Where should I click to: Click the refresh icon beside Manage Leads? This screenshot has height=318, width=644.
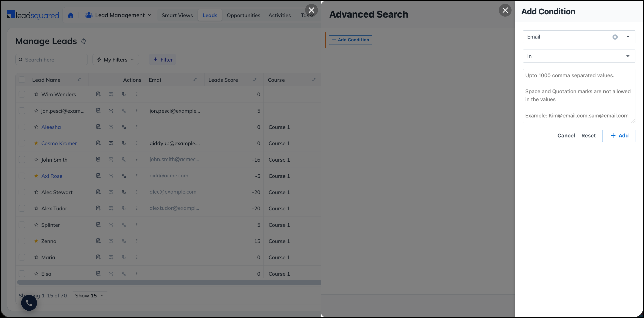(x=84, y=41)
